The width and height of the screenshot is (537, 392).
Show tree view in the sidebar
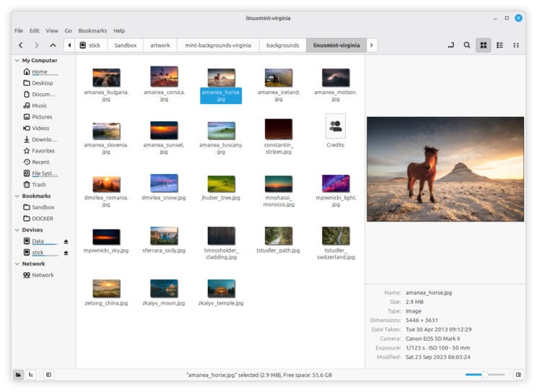31,375
